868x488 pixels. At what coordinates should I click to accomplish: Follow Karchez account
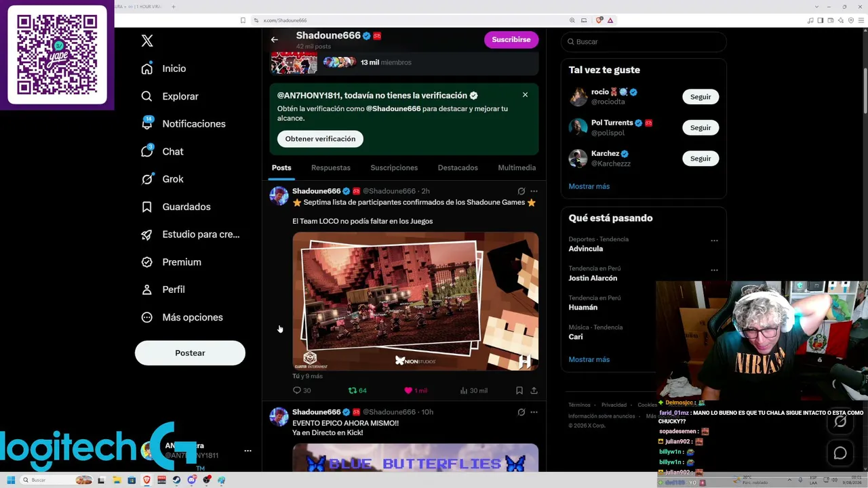pyautogui.click(x=701, y=159)
